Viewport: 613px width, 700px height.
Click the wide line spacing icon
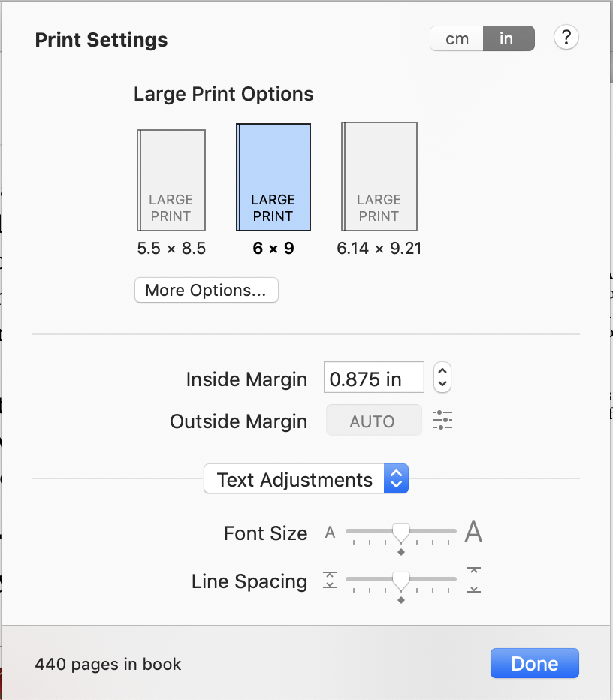click(x=473, y=580)
